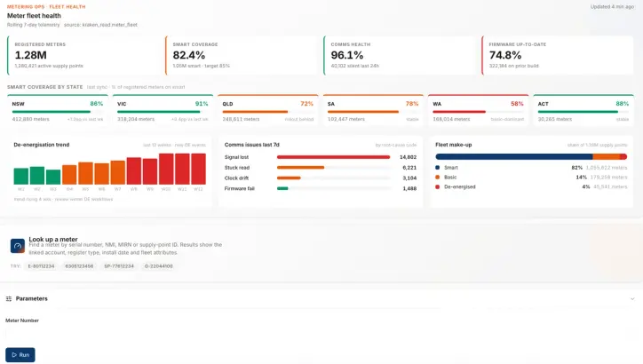Click the 'Look up a meter' heading

point(53,239)
